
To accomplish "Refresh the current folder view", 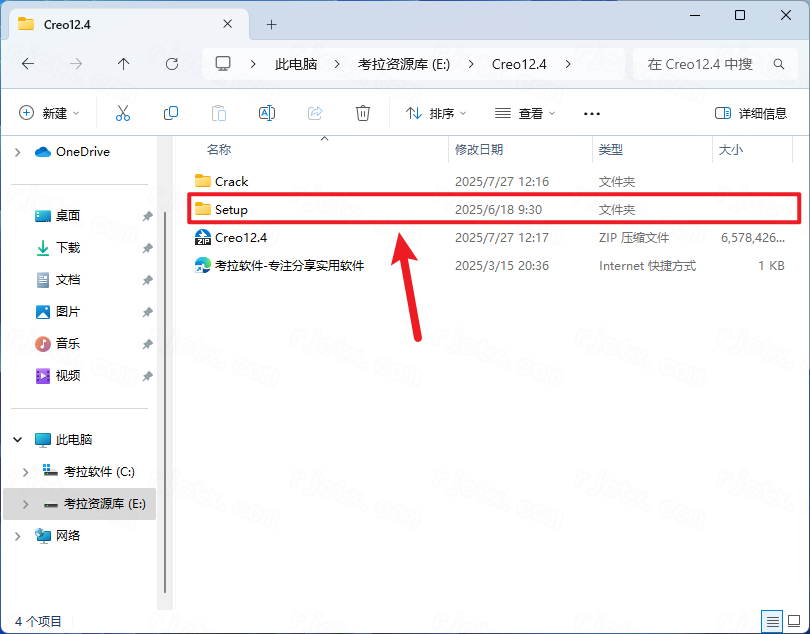I will (x=172, y=64).
